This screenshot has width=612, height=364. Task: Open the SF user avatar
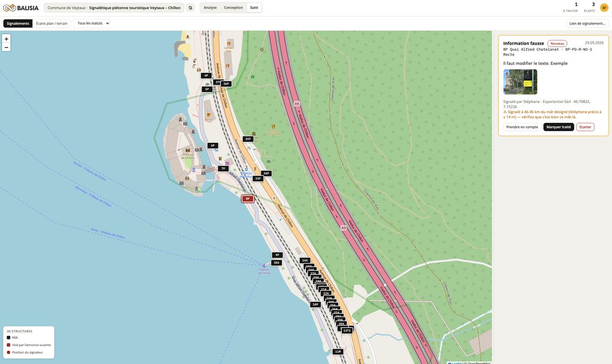(x=604, y=8)
